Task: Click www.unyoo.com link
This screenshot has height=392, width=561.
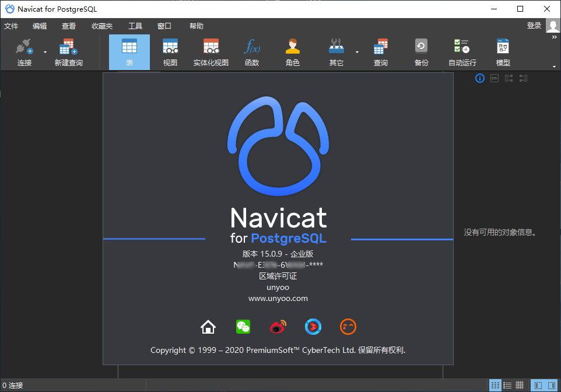Action: click(278, 299)
